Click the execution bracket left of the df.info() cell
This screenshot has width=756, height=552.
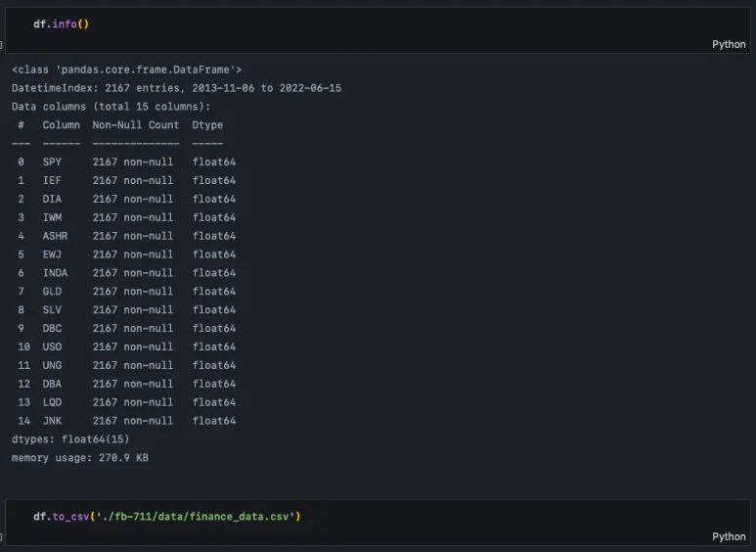(3, 45)
